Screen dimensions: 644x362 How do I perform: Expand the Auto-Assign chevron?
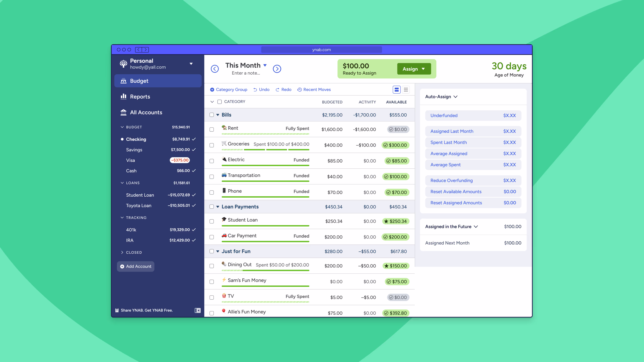point(455,97)
